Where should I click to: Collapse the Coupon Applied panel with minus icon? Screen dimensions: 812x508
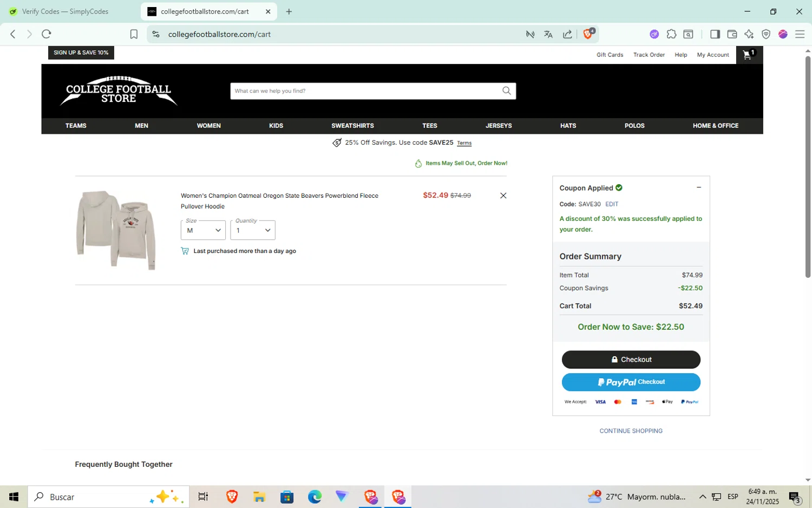pyautogui.click(x=699, y=187)
